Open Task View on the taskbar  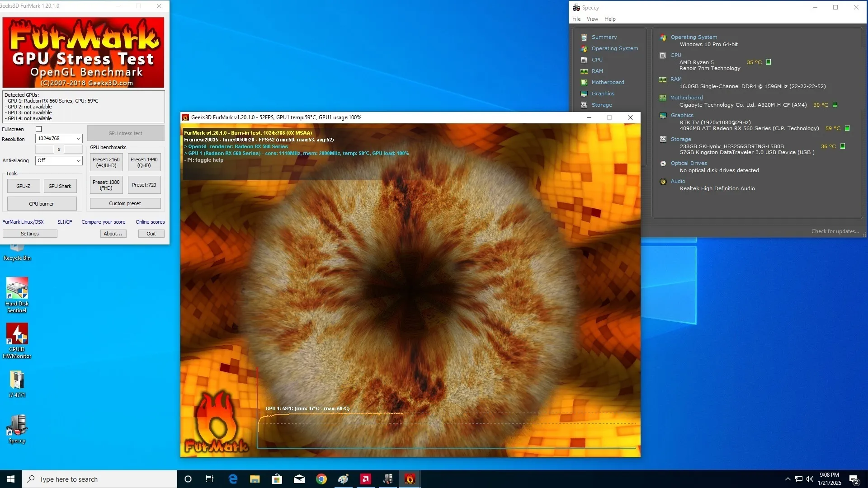(210, 479)
